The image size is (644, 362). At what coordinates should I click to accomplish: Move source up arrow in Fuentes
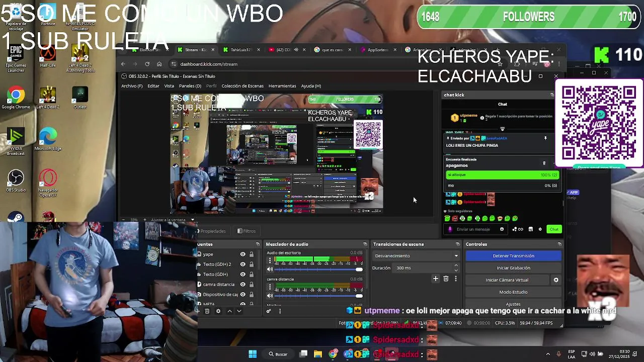pyautogui.click(x=229, y=311)
